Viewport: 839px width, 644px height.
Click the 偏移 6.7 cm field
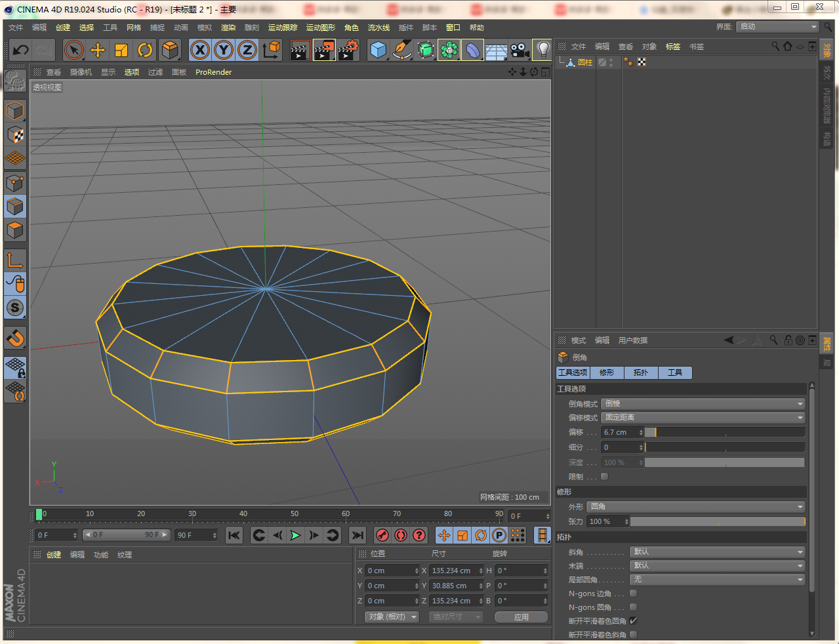[x=622, y=432]
